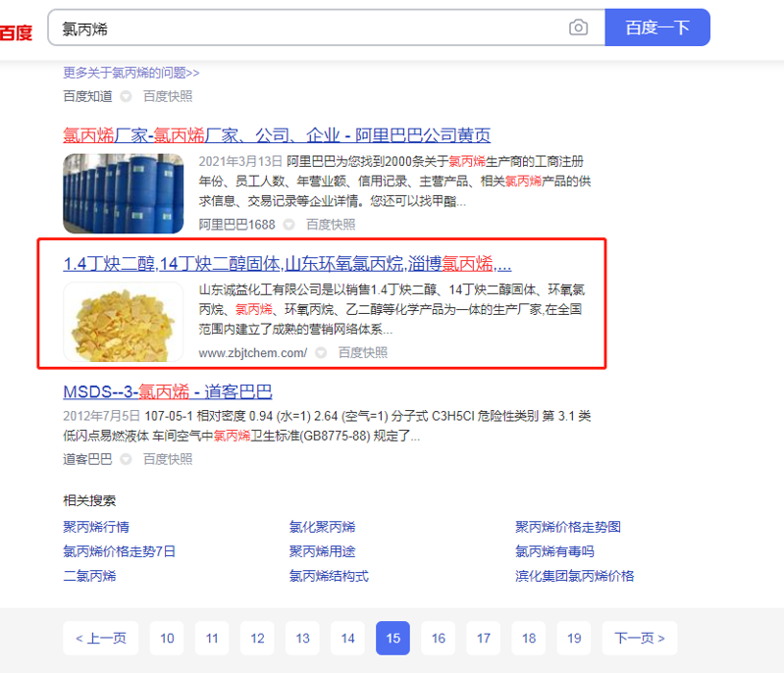
Task: Open the blue chemical barrels thumbnail
Action: (123, 193)
